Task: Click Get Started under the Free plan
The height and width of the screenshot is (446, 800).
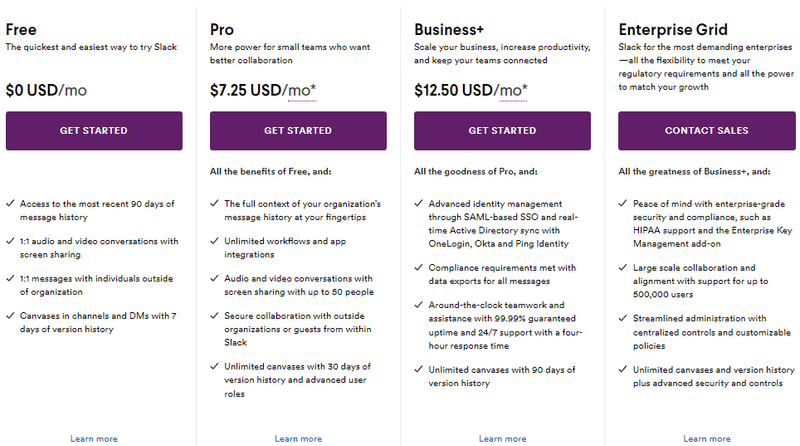Action: coord(94,130)
